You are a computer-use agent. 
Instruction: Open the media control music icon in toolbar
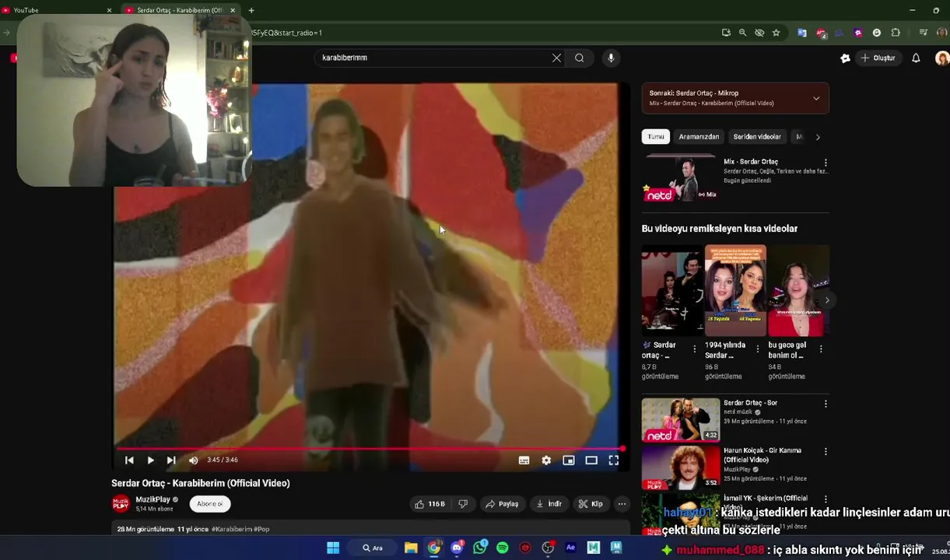923,33
